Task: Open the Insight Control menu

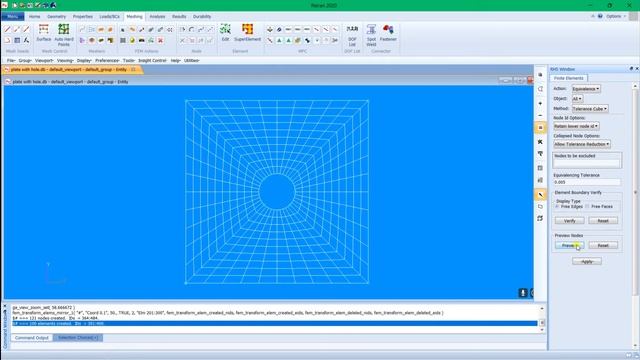Action: coord(152,60)
